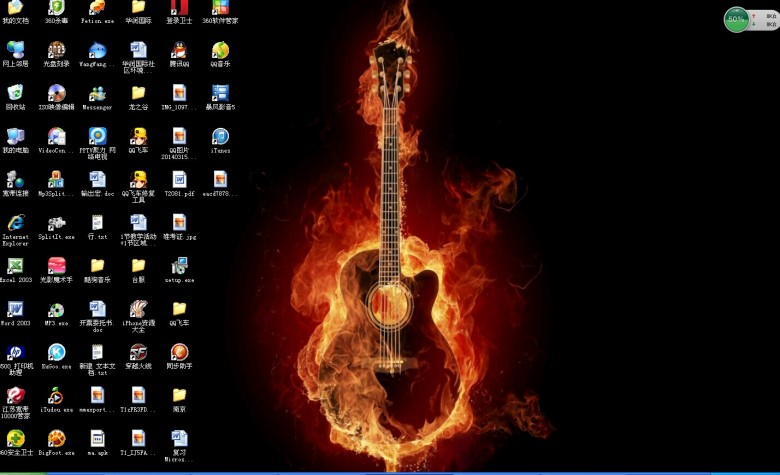Open the 1节教学活动 Word document
Screen dimensions: 780x475
(138, 223)
